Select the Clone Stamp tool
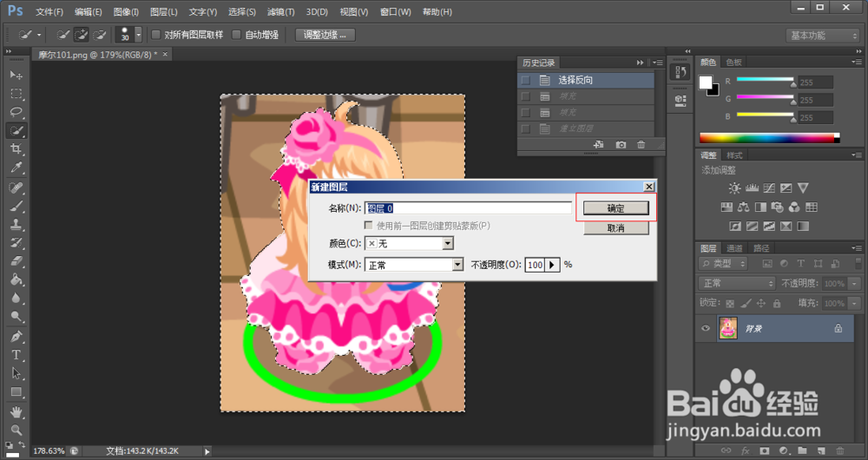 (x=16, y=225)
